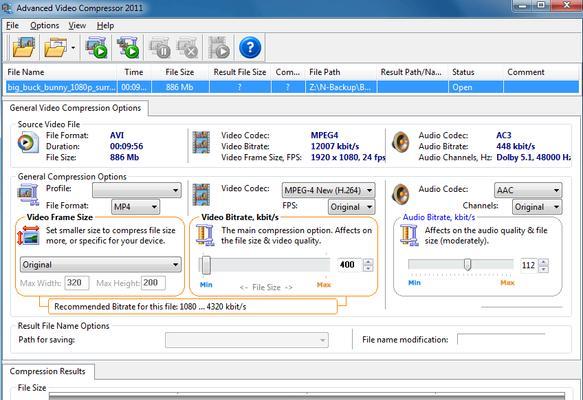The image size is (583, 400).
Task: Open the FPS Original dropdown
Action: pos(351,207)
